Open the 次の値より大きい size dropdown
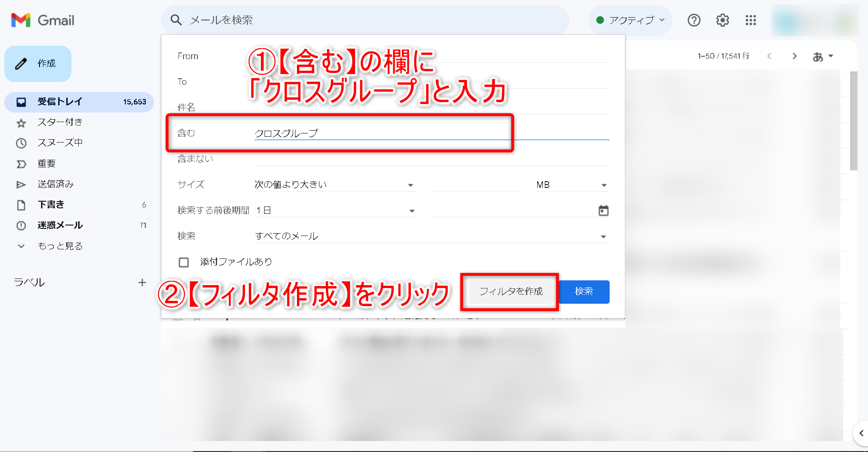The height and width of the screenshot is (452, 868). click(x=334, y=185)
